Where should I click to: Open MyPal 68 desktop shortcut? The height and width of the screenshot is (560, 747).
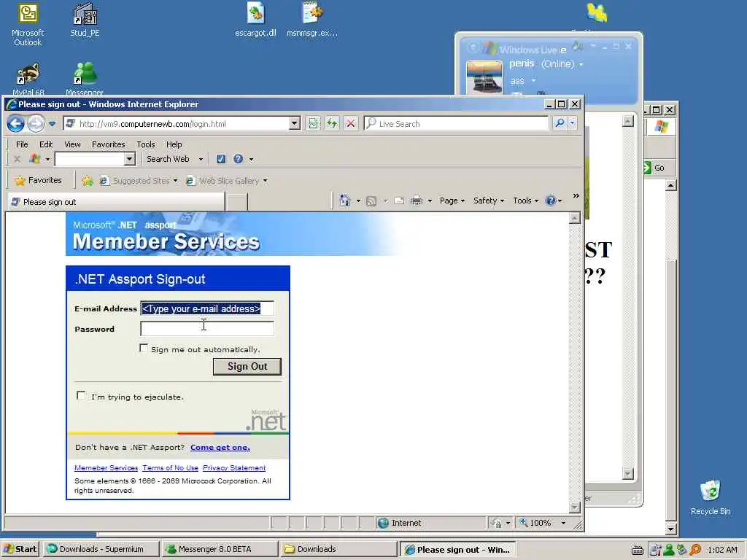[28, 79]
